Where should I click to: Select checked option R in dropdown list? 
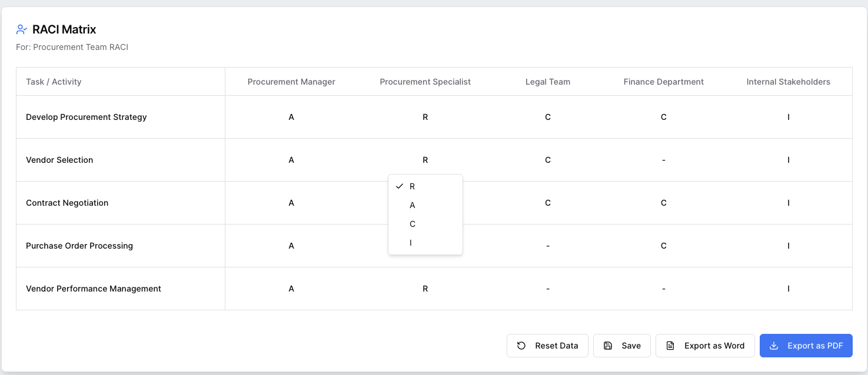click(x=425, y=186)
